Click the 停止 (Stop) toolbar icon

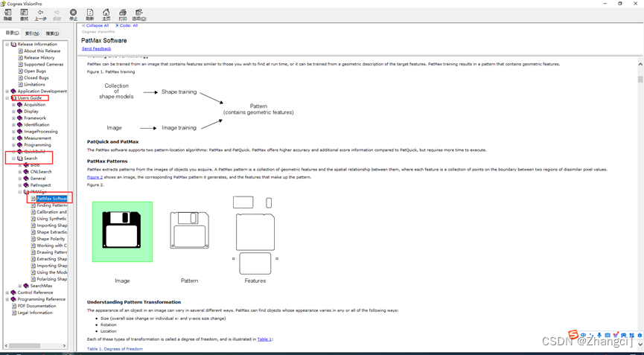pyautogui.click(x=73, y=15)
